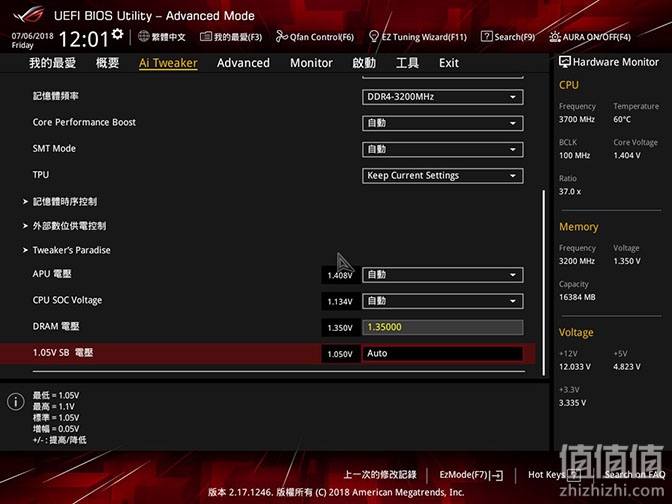Screen dimensions: 672x504
Task: Click the SMT Mode label
Action: pos(54,149)
